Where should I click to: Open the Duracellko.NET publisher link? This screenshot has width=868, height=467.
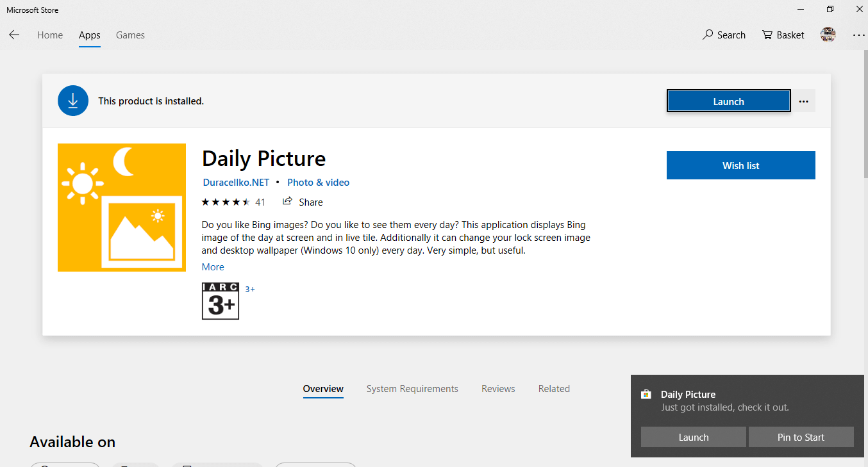[x=236, y=183]
